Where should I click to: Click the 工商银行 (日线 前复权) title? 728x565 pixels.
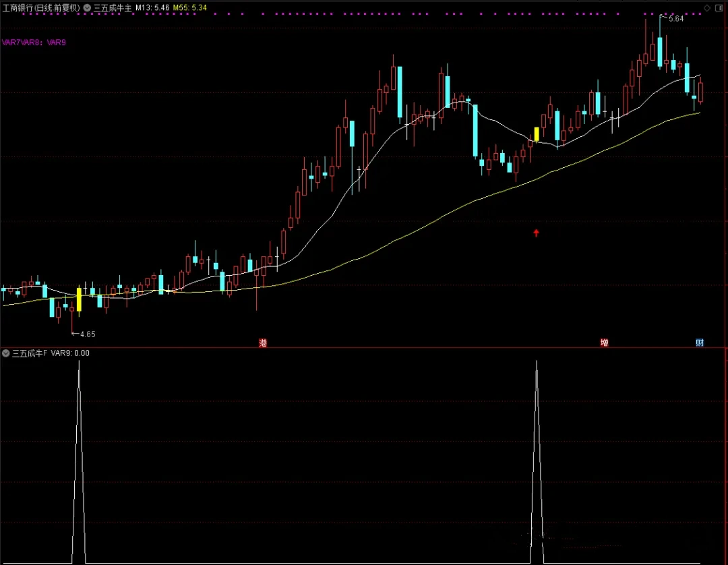pos(41,7)
